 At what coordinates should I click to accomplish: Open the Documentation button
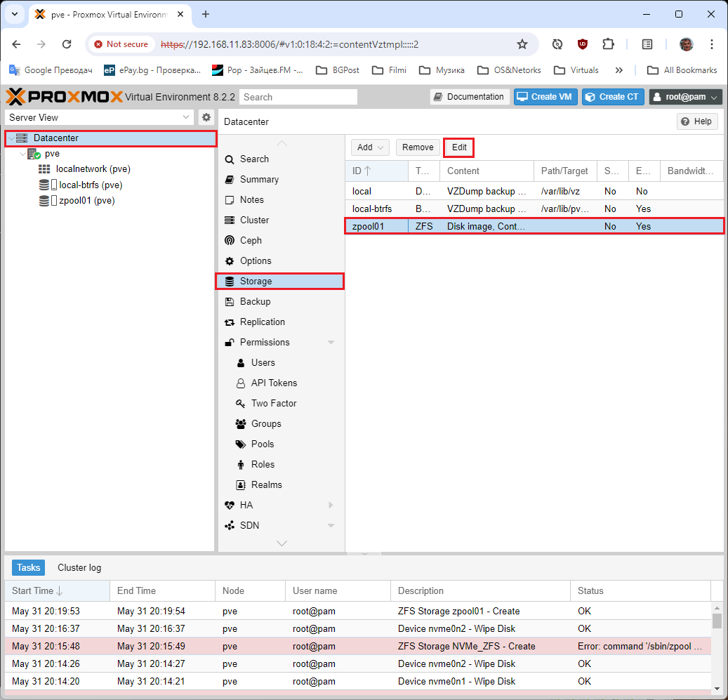tap(470, 97)
